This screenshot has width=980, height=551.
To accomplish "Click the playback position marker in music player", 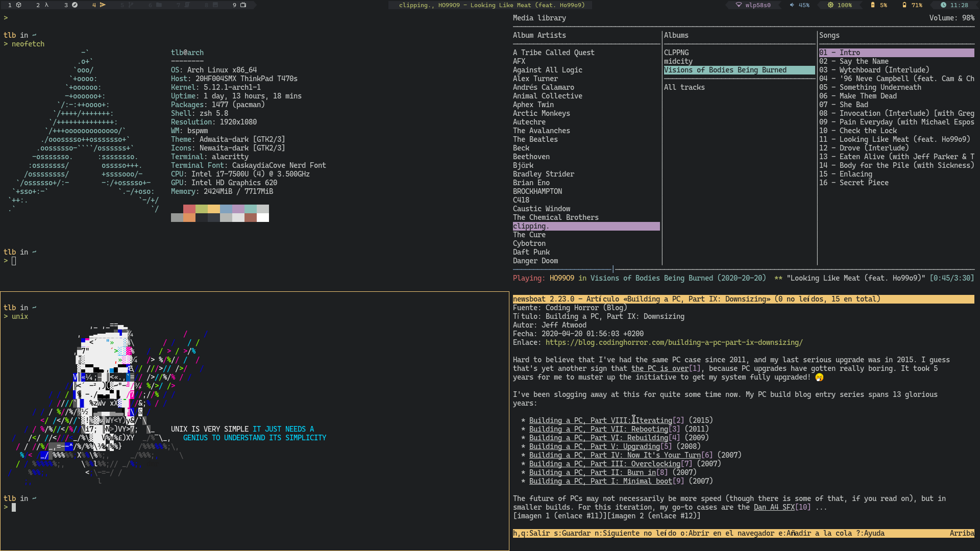I will coord(614,269).
